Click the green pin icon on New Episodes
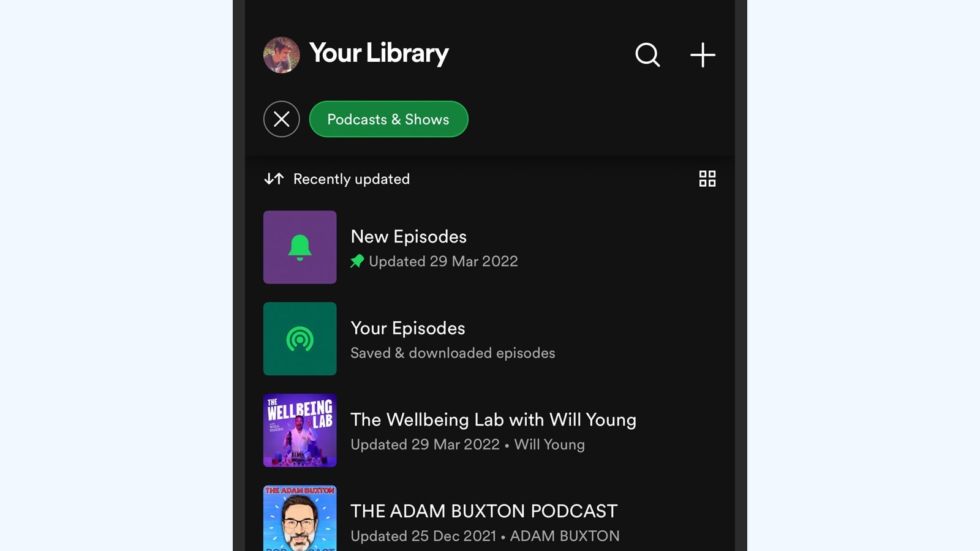The image size is (980, 551). 358,261
